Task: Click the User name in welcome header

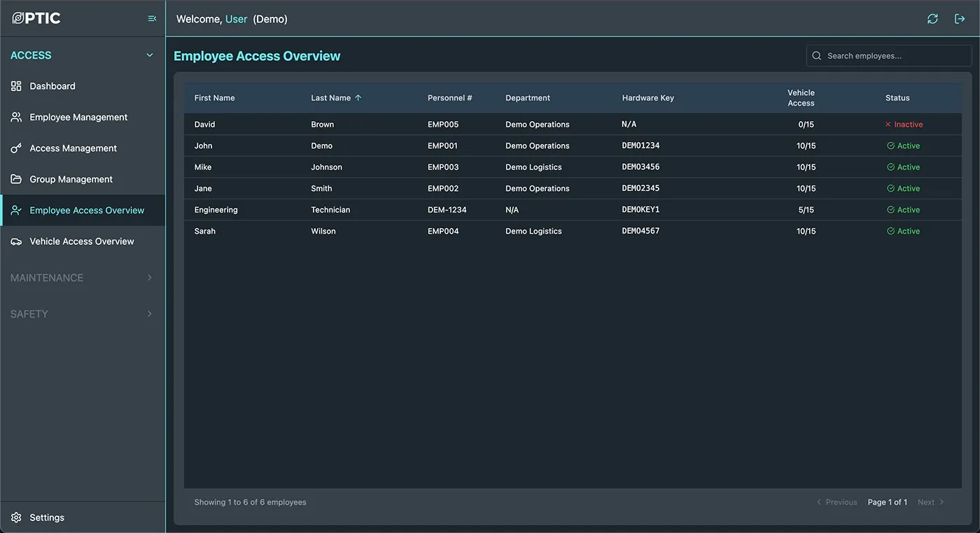Action: (236, 19)
